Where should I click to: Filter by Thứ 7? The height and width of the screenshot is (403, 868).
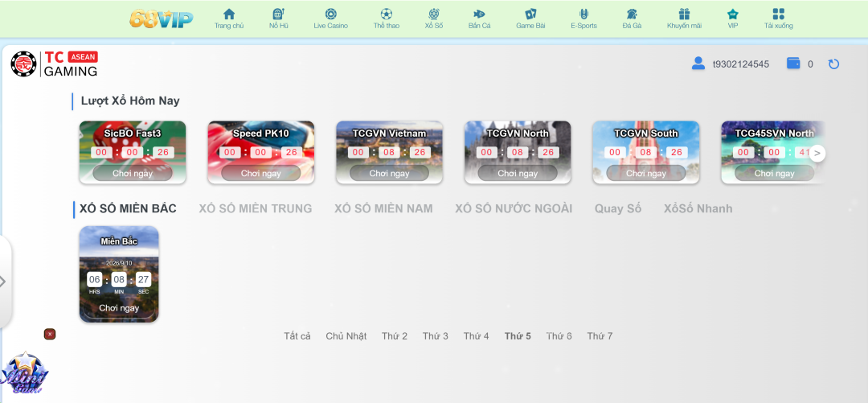(x=600, y=336)
